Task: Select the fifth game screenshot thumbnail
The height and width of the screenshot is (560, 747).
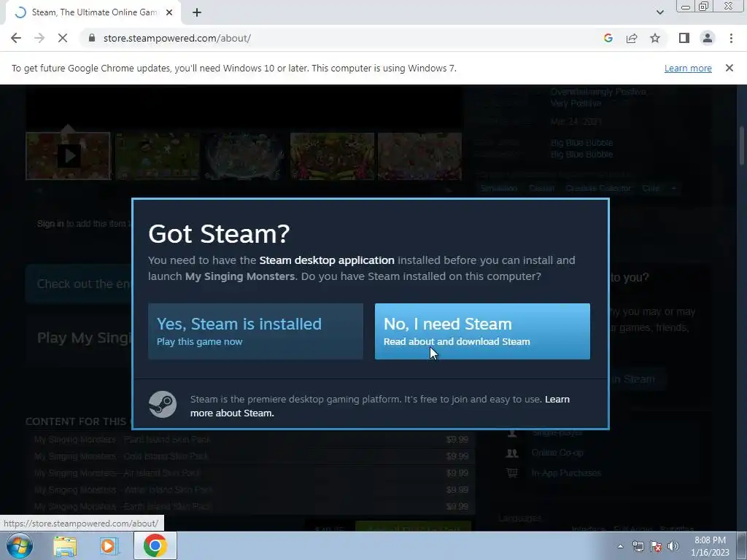Action: point(419,156)
